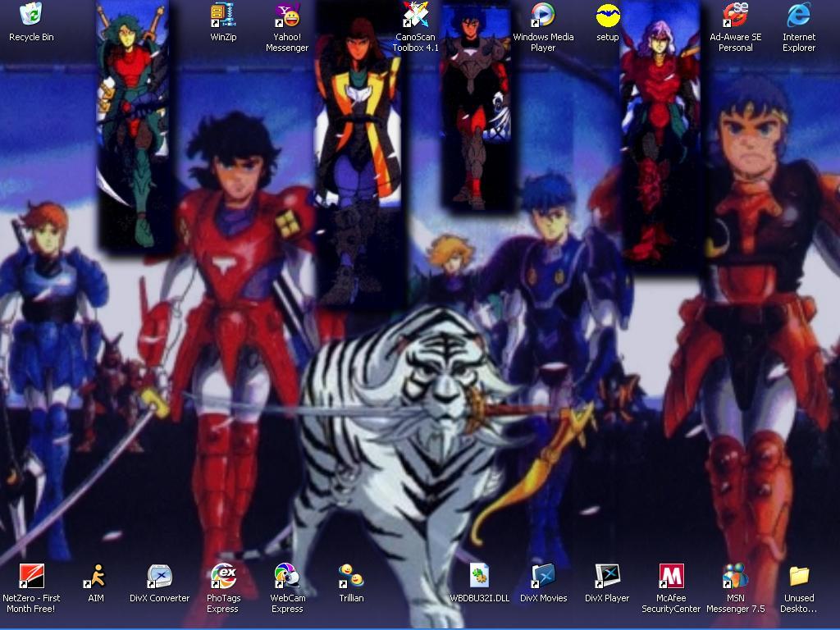The width and height of the screenshot is (840, 630).
Task: Open the WebCam Express shortcut
Action: pyautogui.click(x=287, y=576)
